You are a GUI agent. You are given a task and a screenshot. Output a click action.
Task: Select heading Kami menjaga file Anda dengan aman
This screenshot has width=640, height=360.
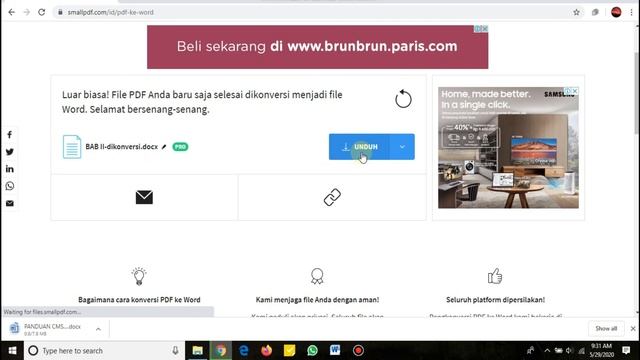click(x=317, y=300)
